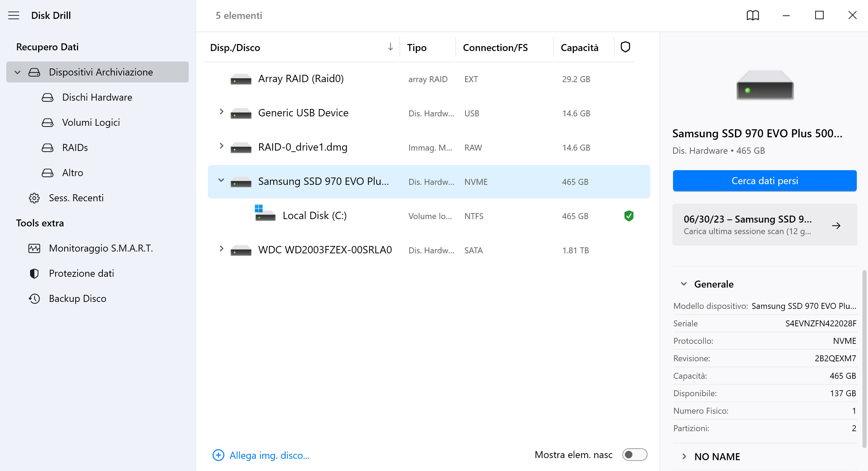Click the 1.81 TB capacity cell
The image size is (868, 471).
[576, 251]
